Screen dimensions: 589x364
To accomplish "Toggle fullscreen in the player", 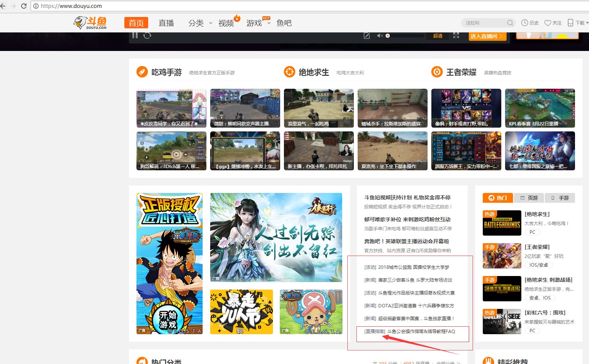I will [456, 36].
